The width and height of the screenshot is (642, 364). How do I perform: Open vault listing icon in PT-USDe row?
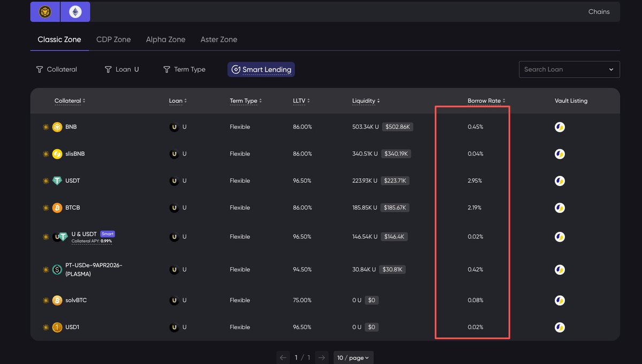560,270
